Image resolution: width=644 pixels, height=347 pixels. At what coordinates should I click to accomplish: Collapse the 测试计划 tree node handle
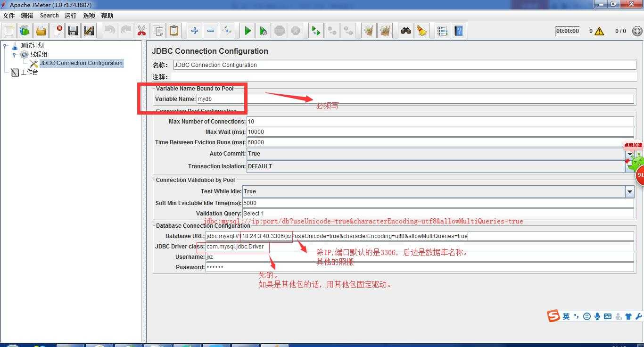point(5,46)
